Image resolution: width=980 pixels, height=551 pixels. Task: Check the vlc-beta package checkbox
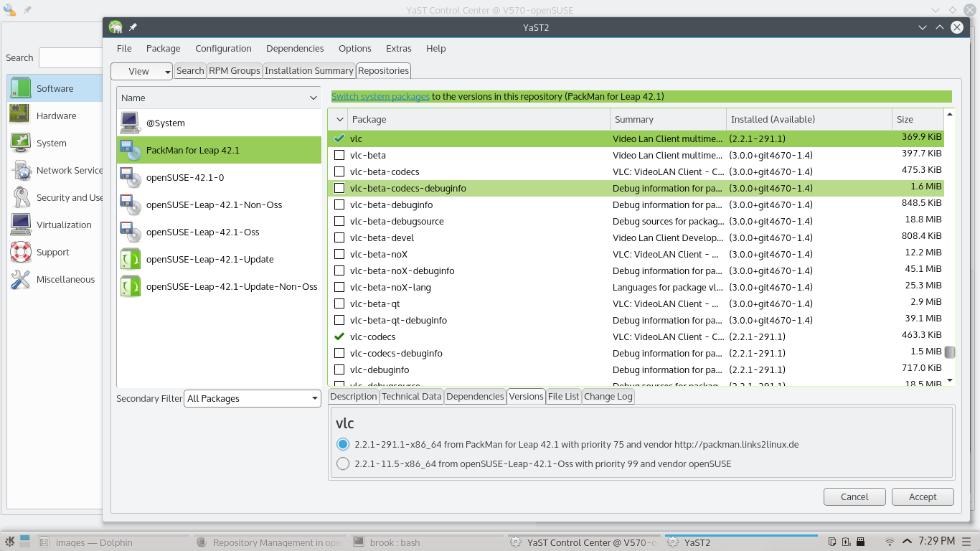click(339, 155)
